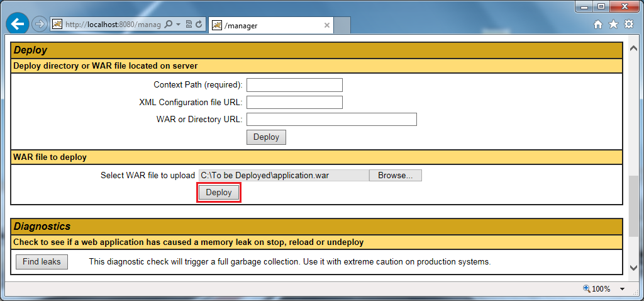The height and width of the screenshot is (301, 644).
Task: Open the address bar dropdown arrow
Action: click(x=178, y=25)
